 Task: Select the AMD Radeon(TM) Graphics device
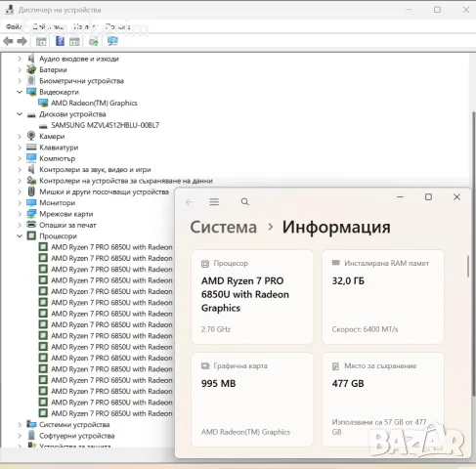(x=94, y=103)
